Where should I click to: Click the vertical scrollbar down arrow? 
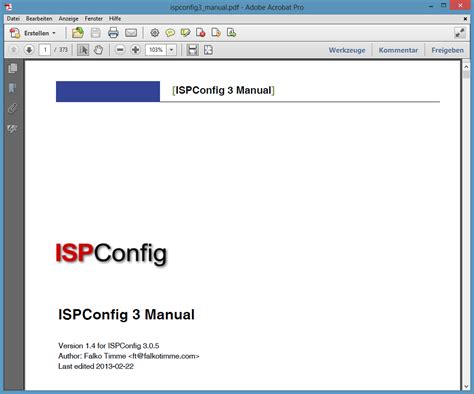[x=466, y=386]
